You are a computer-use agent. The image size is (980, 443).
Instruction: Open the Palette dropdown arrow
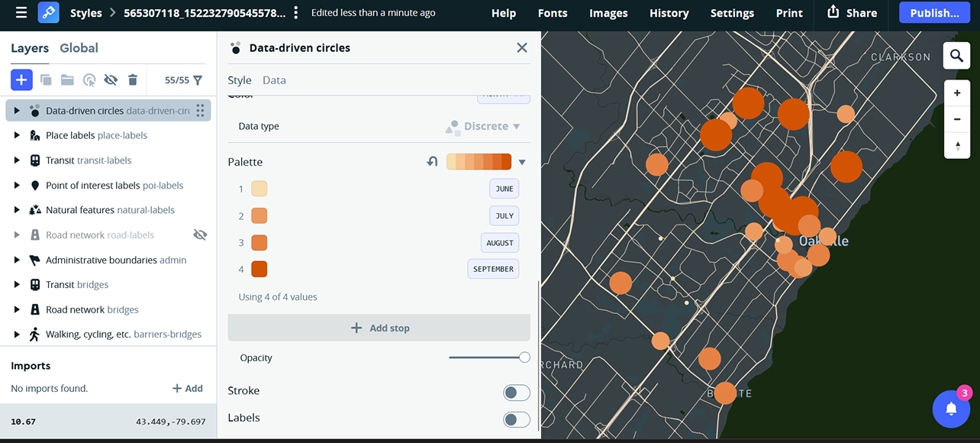[x=522, y=161]
